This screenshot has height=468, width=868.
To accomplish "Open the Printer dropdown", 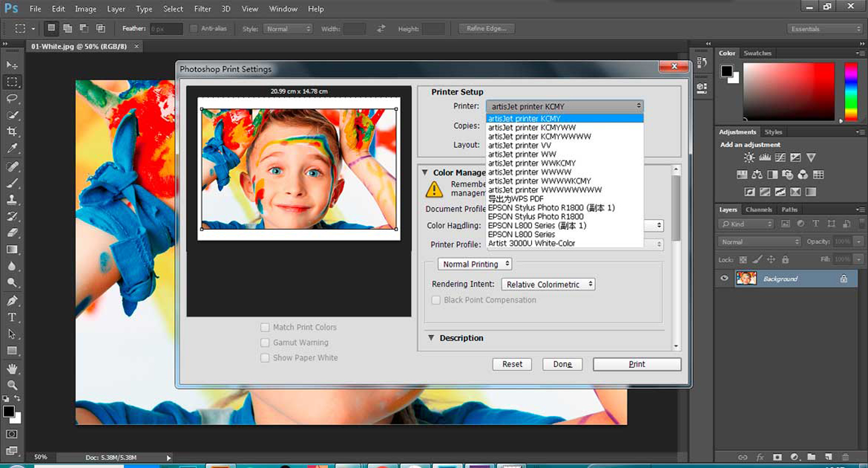I will coord(565,106).
